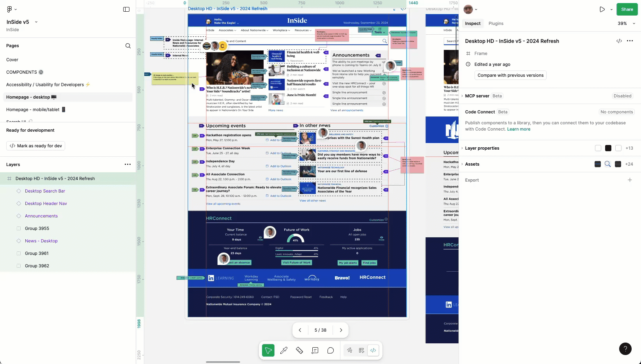641x364 pixels.
Task: Toggle Dev Mode in the bottom toolbar
Action: coord(373,350)
